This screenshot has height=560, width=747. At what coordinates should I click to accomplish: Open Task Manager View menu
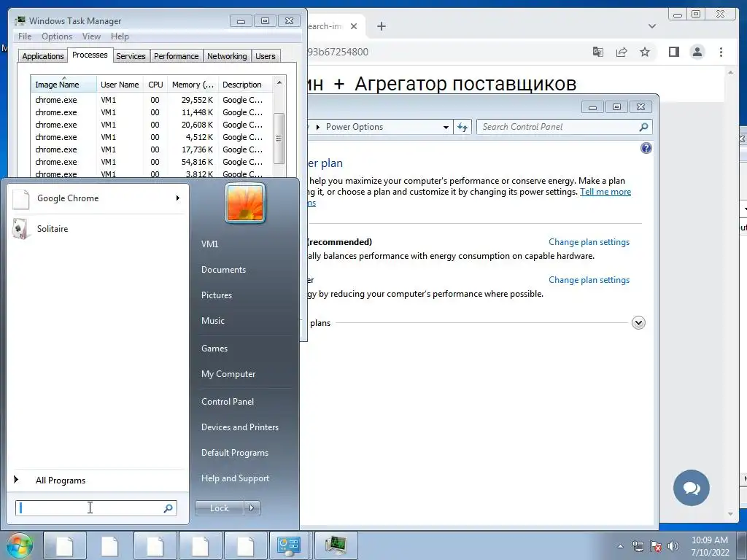pos(91,36)
